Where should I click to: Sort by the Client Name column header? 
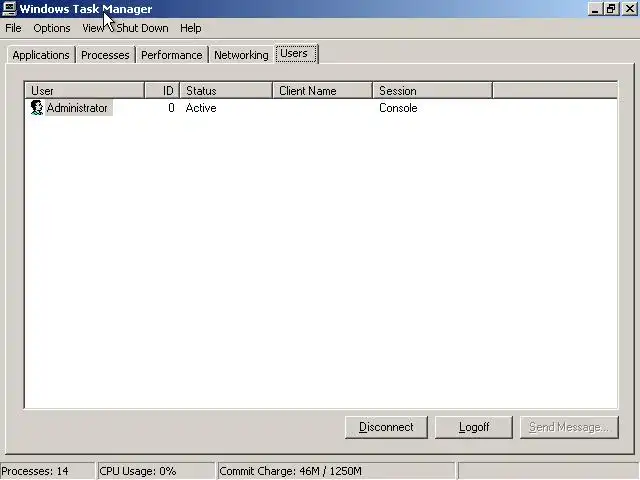tap(322, 91)
